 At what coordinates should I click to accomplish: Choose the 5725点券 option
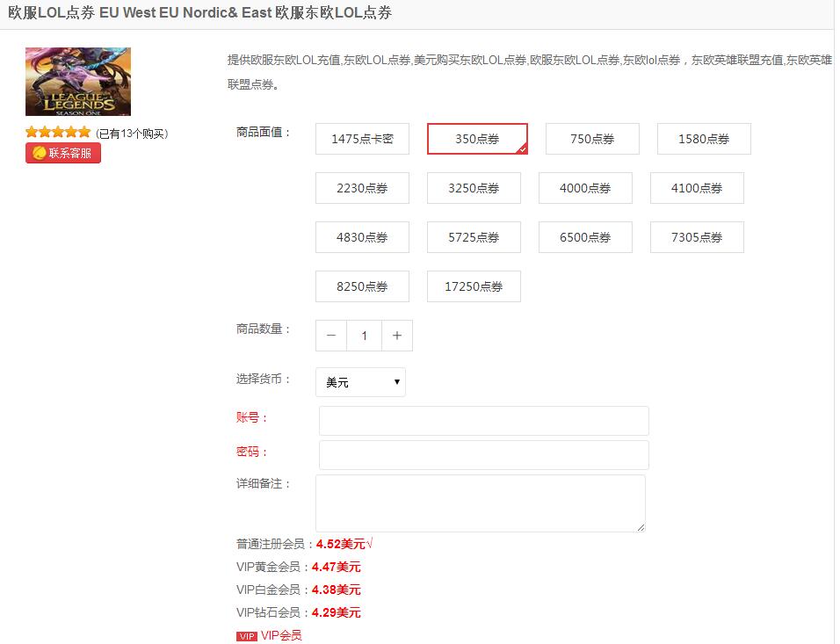tap(474, 237)
